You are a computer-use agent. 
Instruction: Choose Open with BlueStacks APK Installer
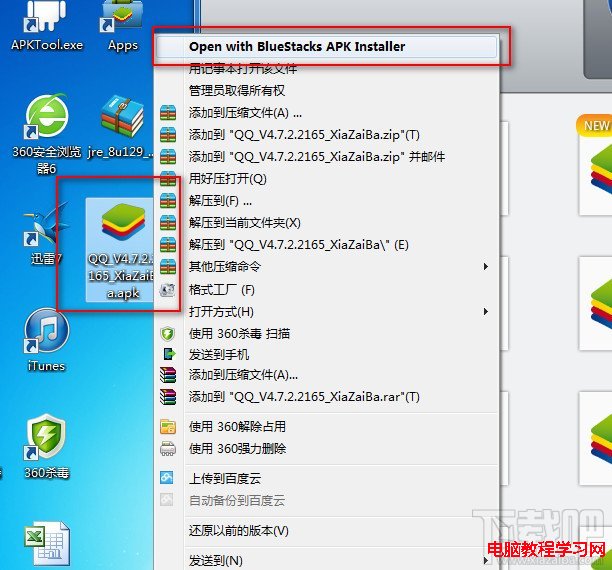coord(326,46)
